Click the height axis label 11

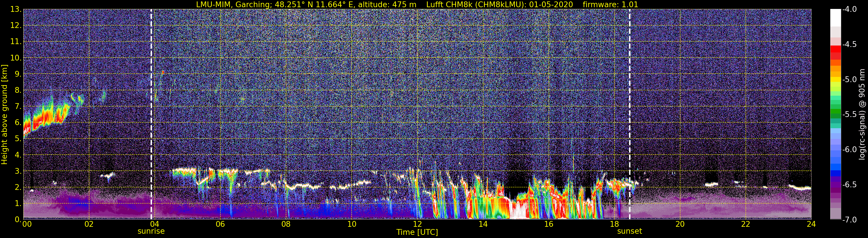click(16, 42)
